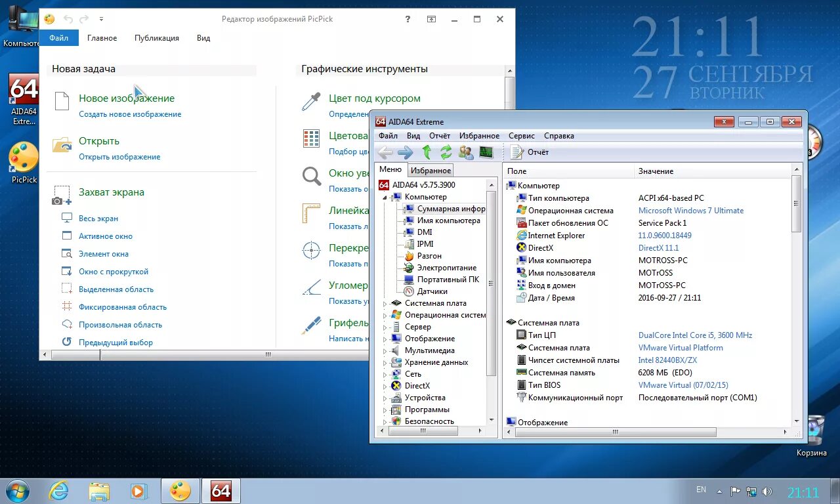Choose Фиксированная область capture option
Viewport: 840px width, 504px height.
pos(122,307)
